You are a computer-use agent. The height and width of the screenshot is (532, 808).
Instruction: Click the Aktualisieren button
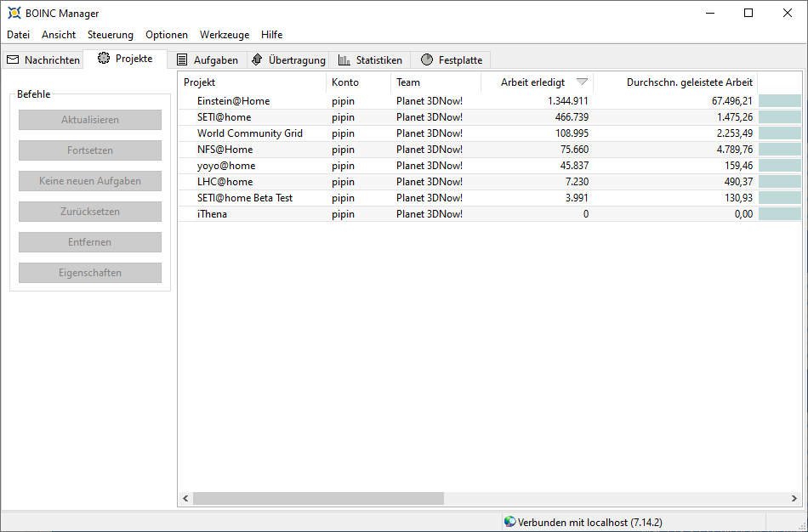tap(90, 120)
